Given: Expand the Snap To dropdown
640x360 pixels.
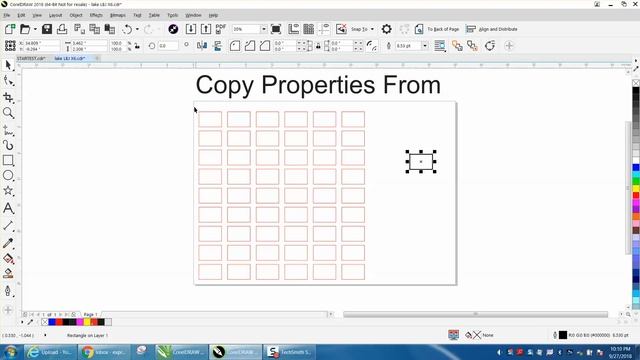Looking at the screenshot, I should click(372, 29).
